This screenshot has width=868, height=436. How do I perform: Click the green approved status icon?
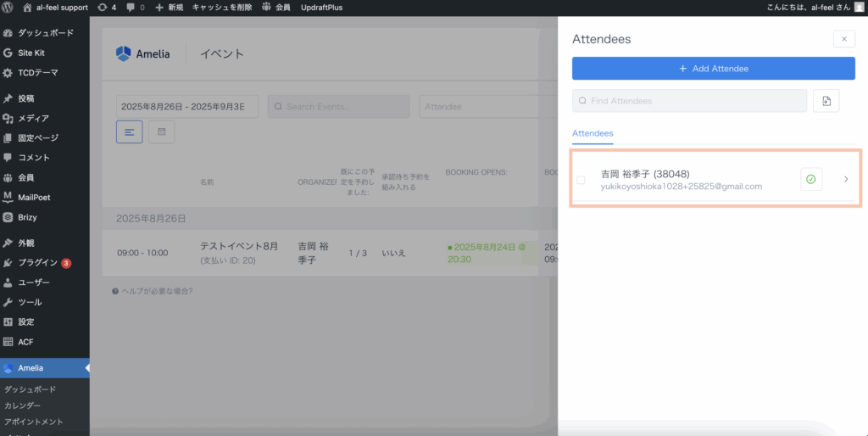[811, 179]
